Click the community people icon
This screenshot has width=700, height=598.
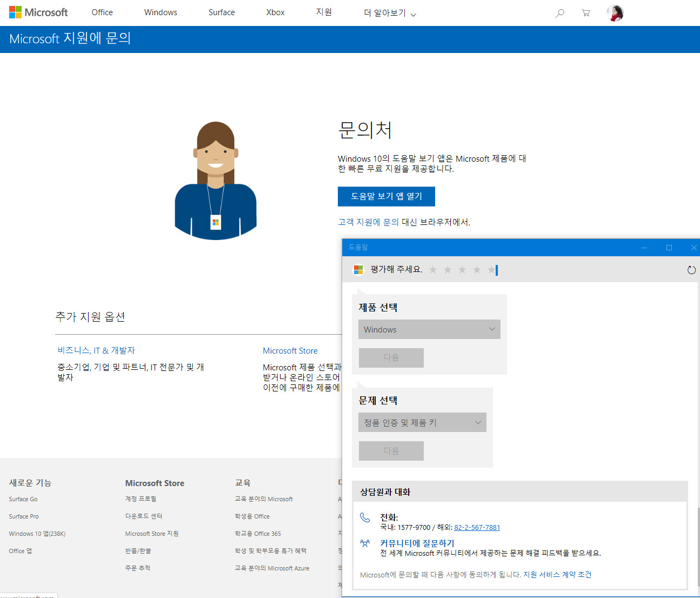click(365, 543)
